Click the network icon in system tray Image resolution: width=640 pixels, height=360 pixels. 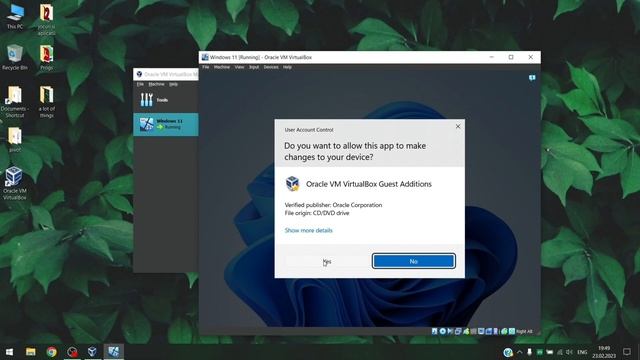click(x=560, y=352)
